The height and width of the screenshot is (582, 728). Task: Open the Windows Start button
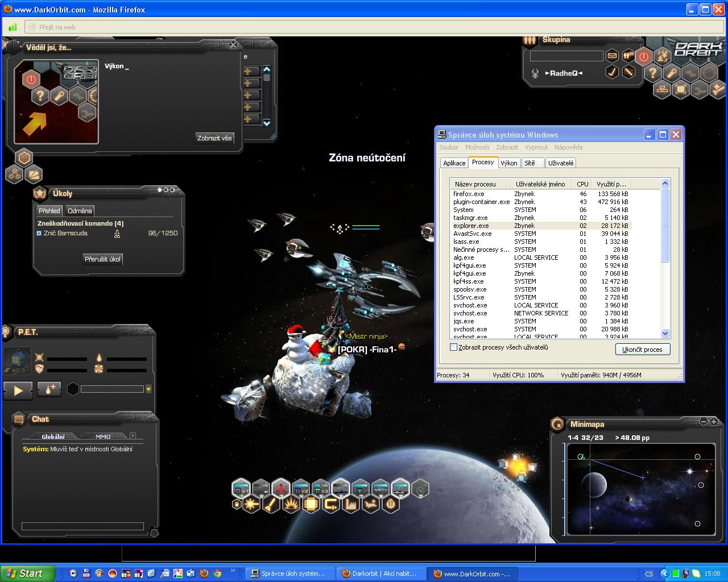pos(28,573)
